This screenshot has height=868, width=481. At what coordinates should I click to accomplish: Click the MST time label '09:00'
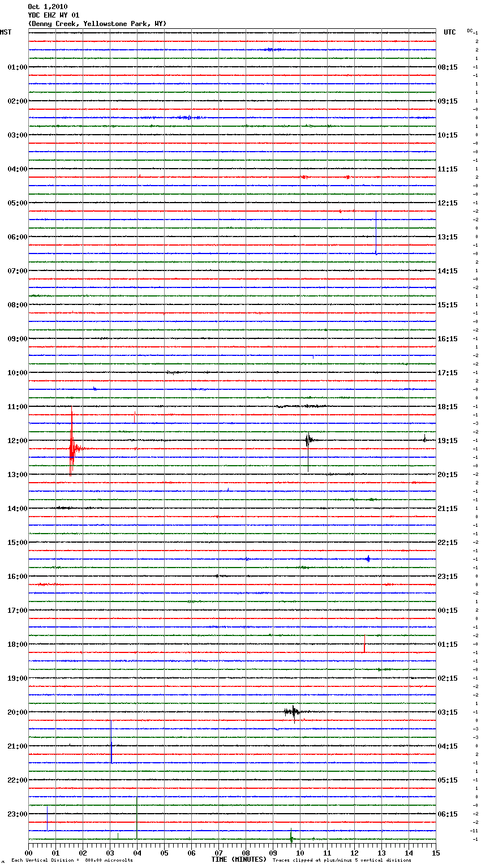click(x=18, y=339)
